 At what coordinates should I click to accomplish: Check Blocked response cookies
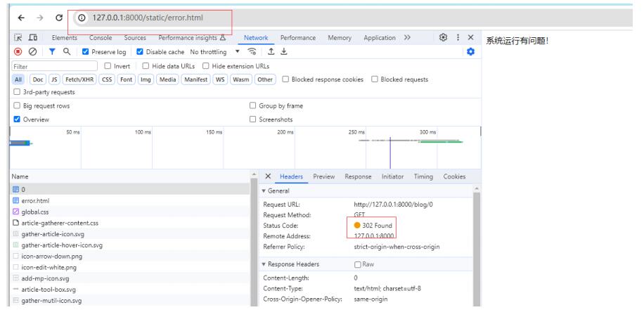point(285,79)
